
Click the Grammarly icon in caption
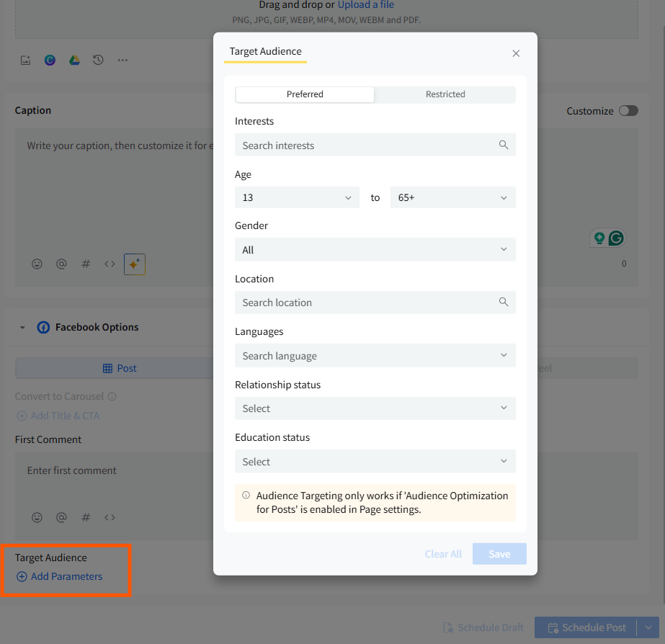tap(616, 238)
